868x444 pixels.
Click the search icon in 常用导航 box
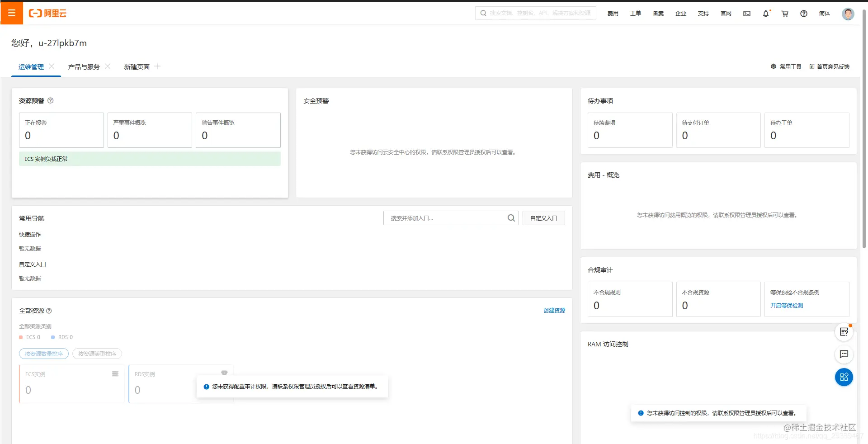click(511, 218)
